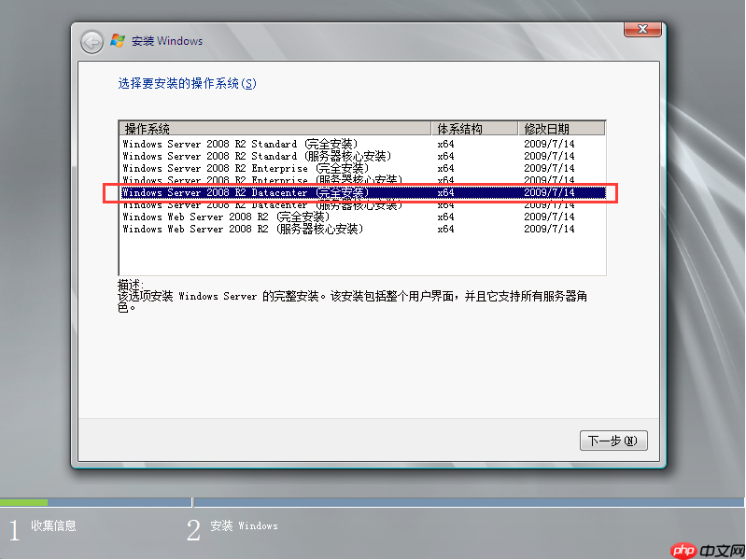Screen dimensions: 746x560
Task: Sort by 操作系统 column header
Action: [275, 129]
